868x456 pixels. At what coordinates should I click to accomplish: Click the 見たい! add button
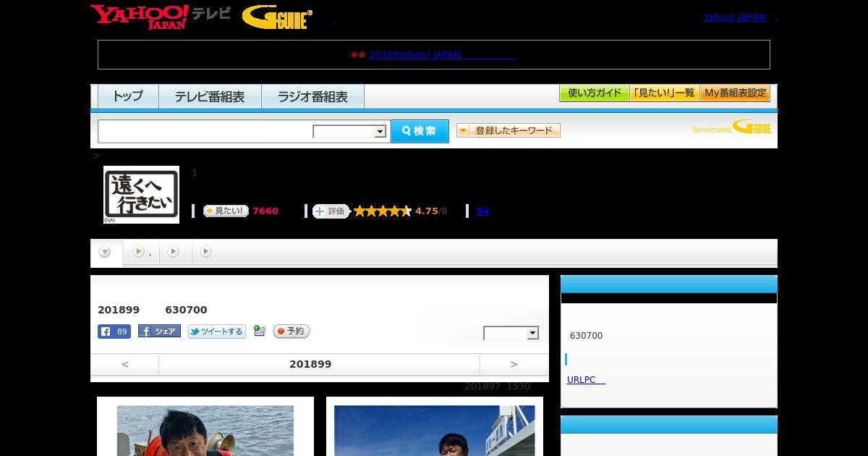[x=226, y=211]
